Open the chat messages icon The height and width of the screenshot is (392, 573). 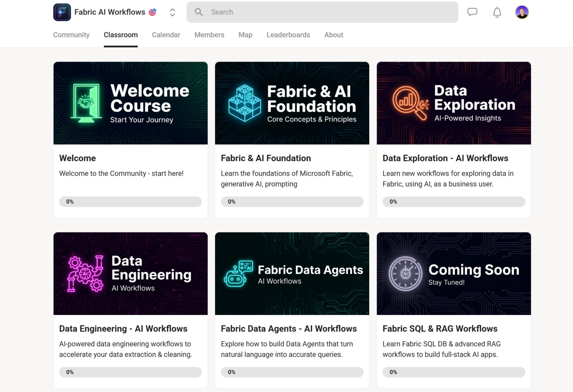pyautogui.click(x=472, y=12)
